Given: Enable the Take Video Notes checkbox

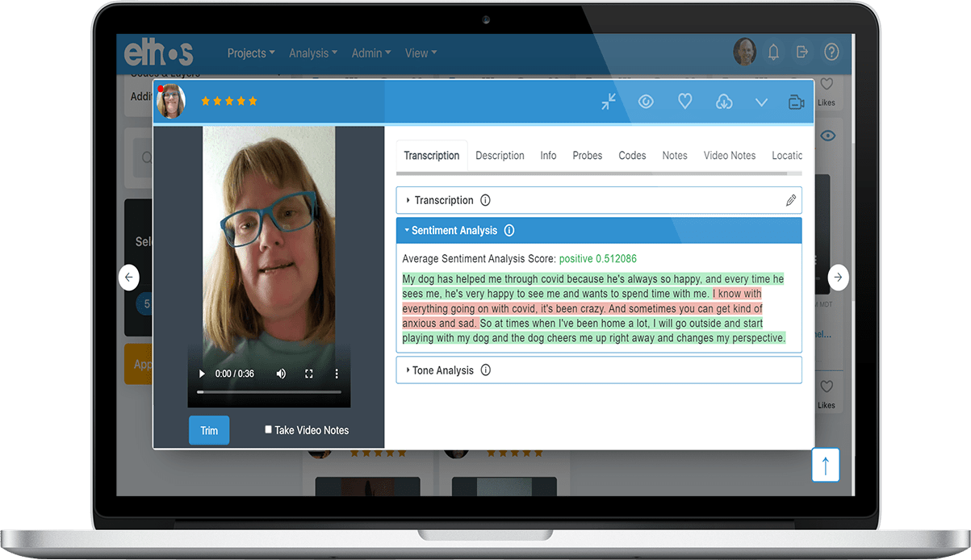Looking at the screenshot, I should [x=268, y=430].
